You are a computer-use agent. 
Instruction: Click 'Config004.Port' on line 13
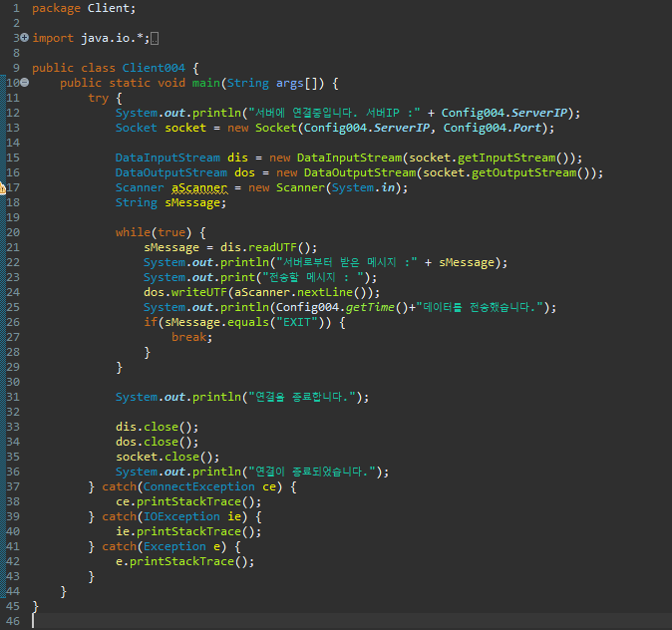click(x=492, y=128)
